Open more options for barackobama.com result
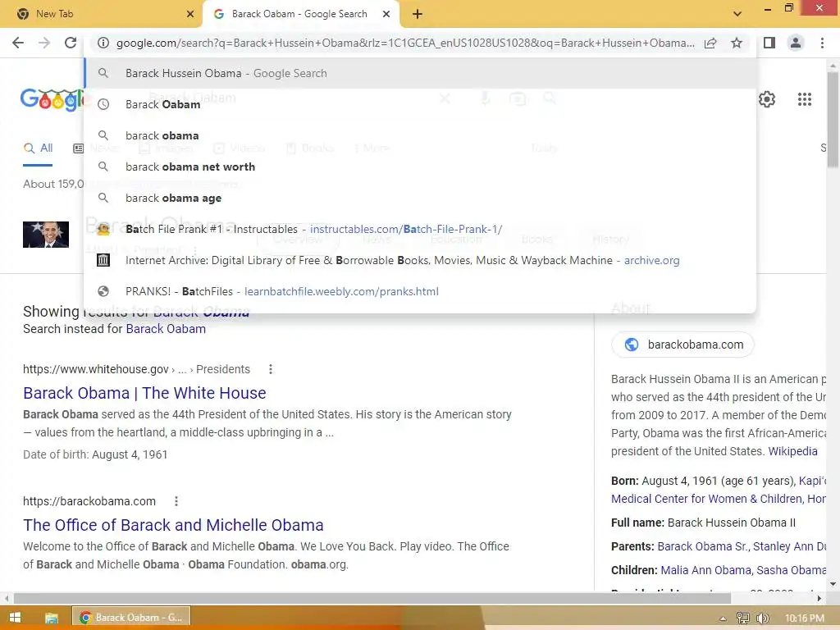This screenshot has width=840, height=630. pos(176,501)
